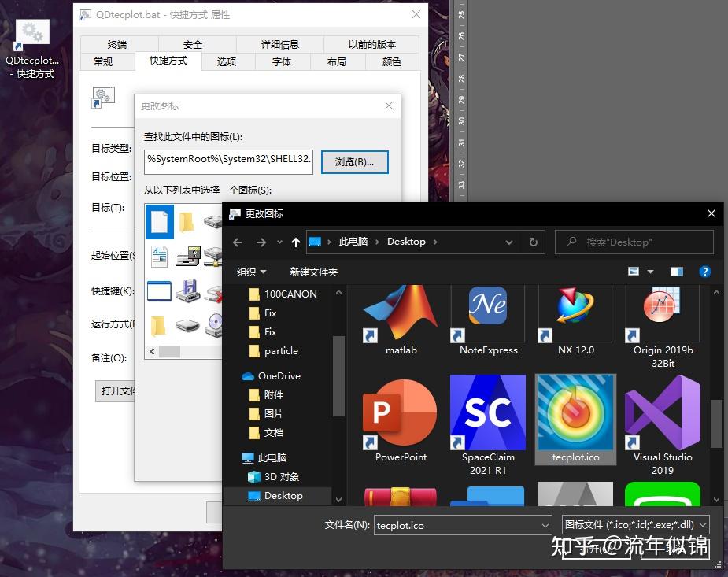
Task: Select the tecplot.ico icon
Action: click(575, 412)
